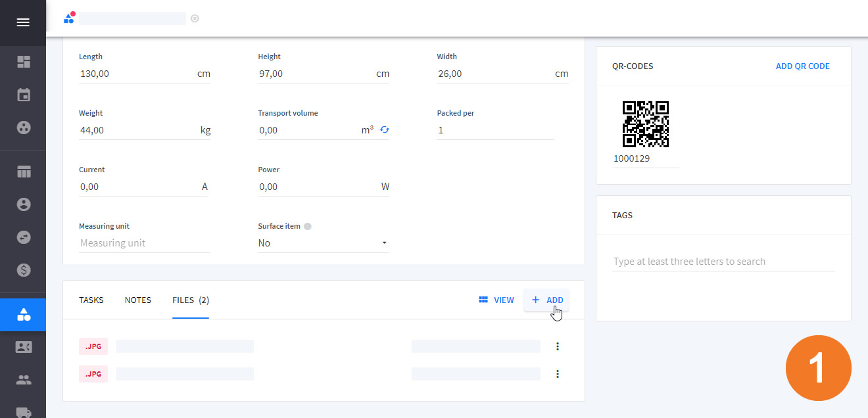Select the highlighted equipment shapes sidebar icon
Viewport: 868px width, 418px height.
pyautogui.click(x=24, y=315)
